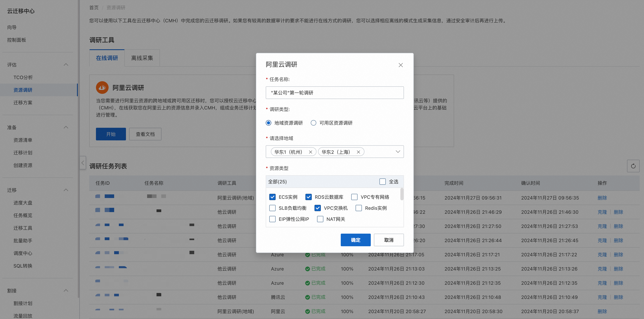Close the 阿里云调研 dialog

pos(401,65)
